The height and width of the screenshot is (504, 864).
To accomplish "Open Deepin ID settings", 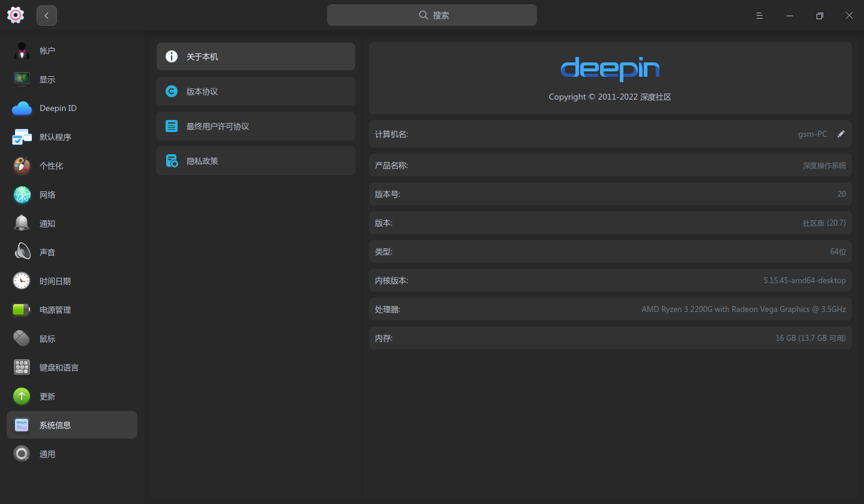I will (72, 108).
